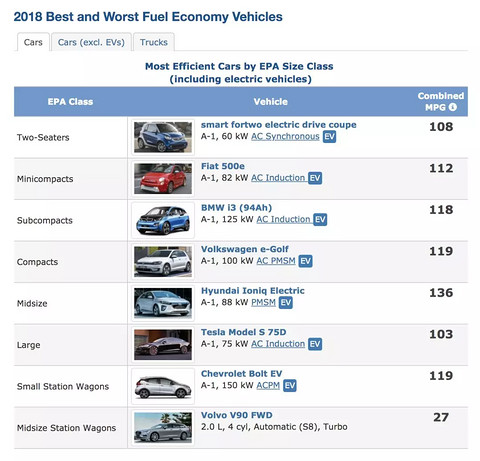The image size is (480, 461).
Task: Click AC Induction link in BMW i3 row
Action: click(283, 219)
